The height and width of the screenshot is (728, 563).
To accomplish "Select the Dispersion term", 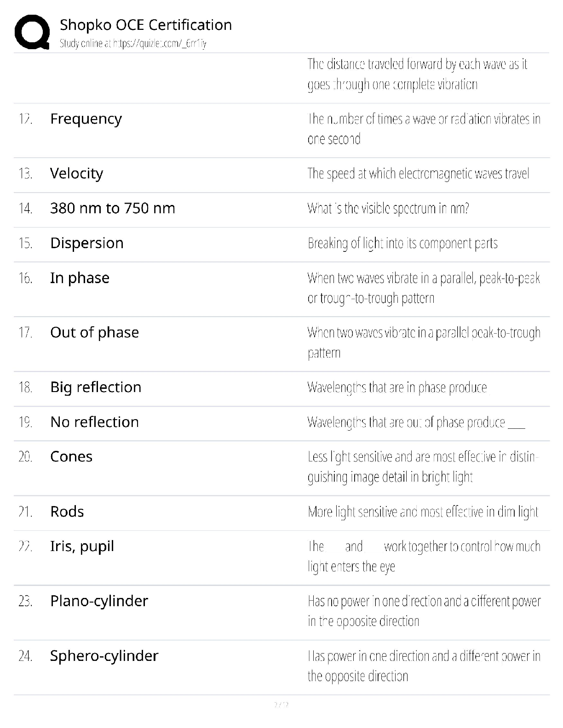I will point(87,243).
